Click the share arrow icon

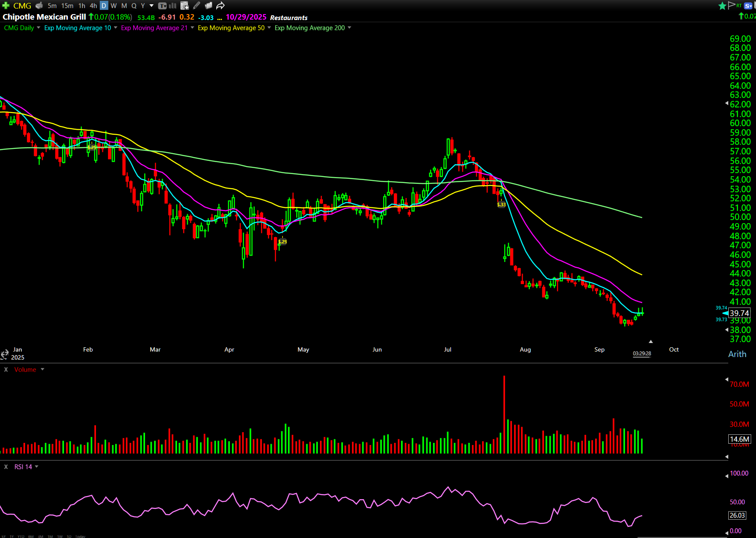point(220,6)
